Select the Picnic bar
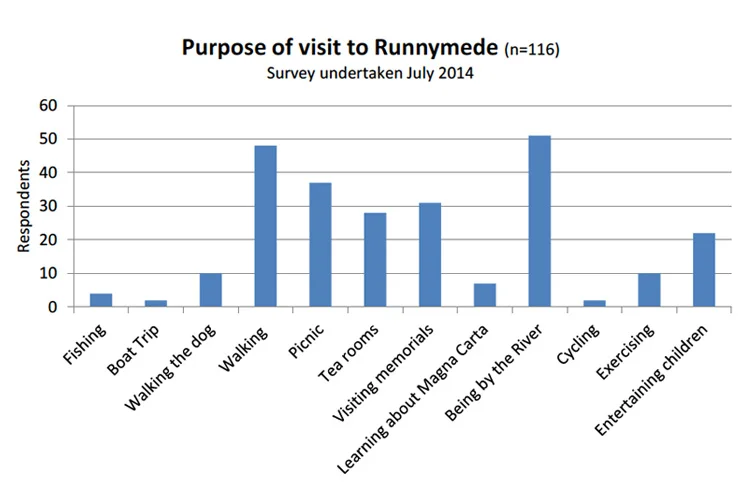Screen dimensions: 750x500 (x=320, y=244)
